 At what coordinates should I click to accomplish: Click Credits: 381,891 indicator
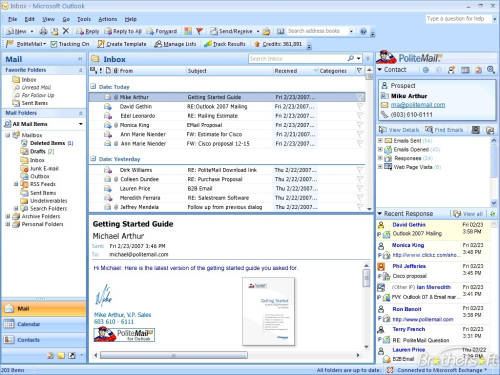pyautogui.click(x=278, y=44)
